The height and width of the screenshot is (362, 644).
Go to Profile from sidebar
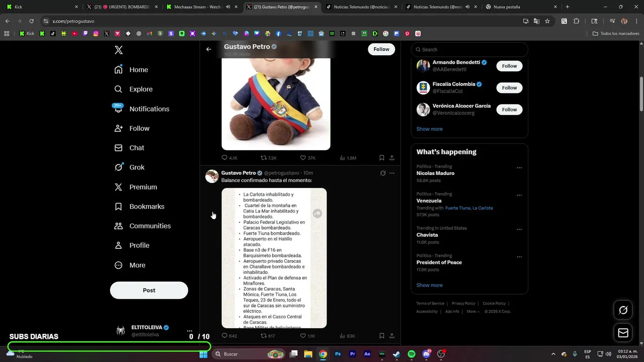[x=132, y=245]
